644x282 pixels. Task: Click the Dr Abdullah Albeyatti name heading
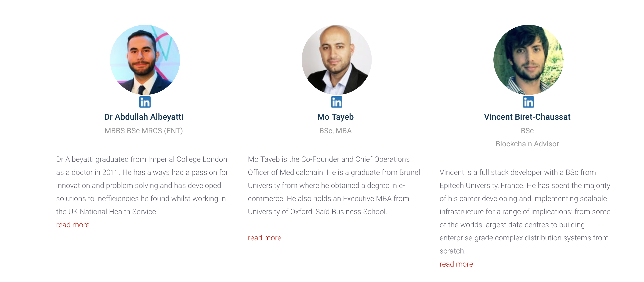[x=144, y=117]
